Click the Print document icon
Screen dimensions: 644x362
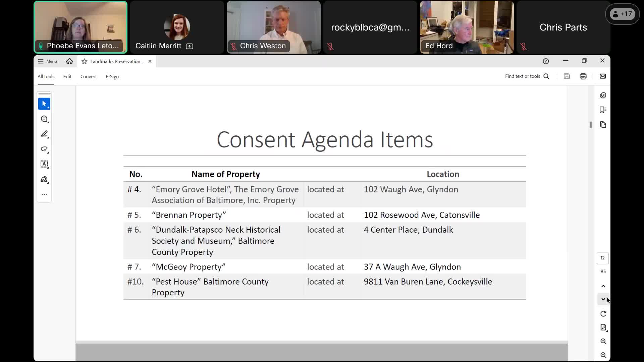click(583, 76)
